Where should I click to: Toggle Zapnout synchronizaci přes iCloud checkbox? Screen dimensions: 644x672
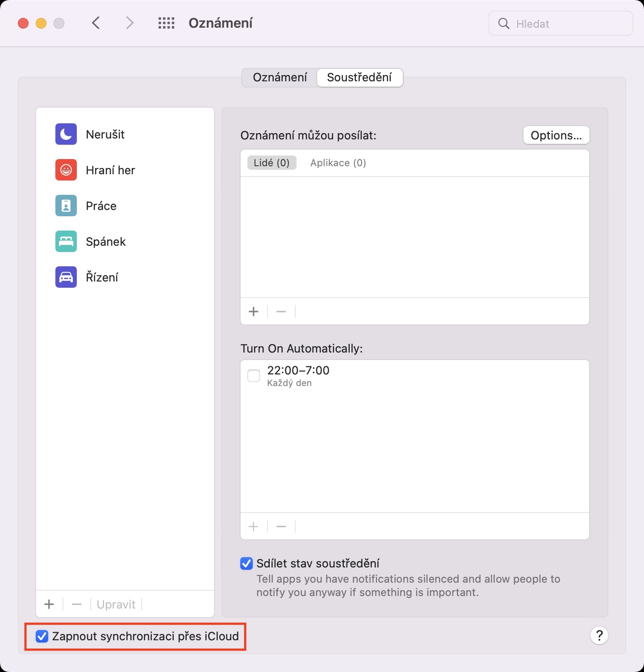click(x=42, y=636)
